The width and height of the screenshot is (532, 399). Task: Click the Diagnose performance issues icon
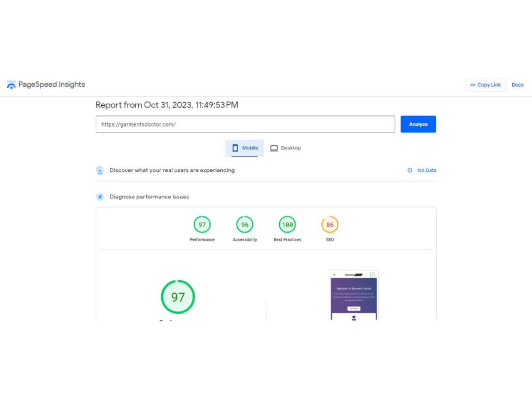coord(100,197)
